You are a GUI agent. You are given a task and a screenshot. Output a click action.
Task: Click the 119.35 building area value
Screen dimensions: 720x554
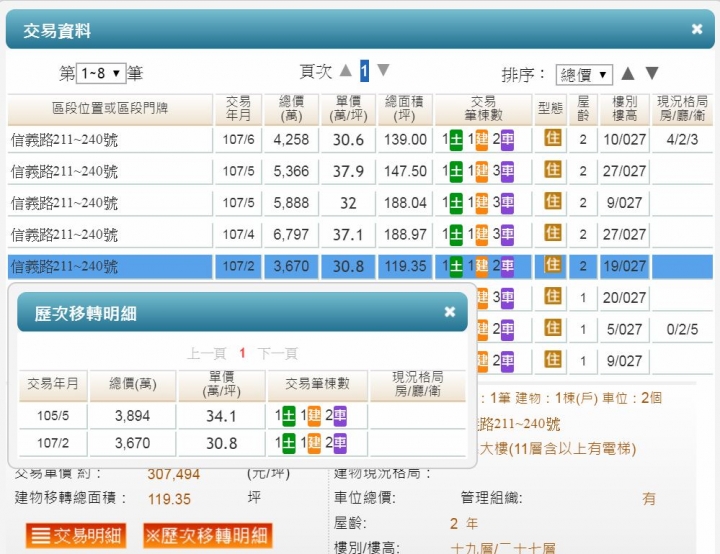[169, 499]
